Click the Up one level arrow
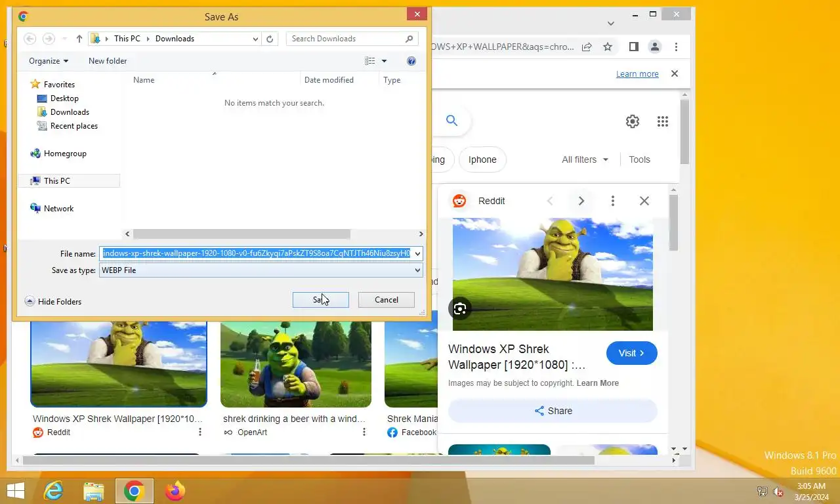This screenshot has height=504, width=840. pyautogui.click(x=79, y=39)
